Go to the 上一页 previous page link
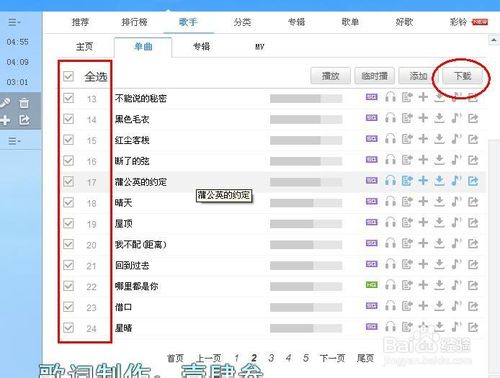500x378 pixels. point(208,358)
